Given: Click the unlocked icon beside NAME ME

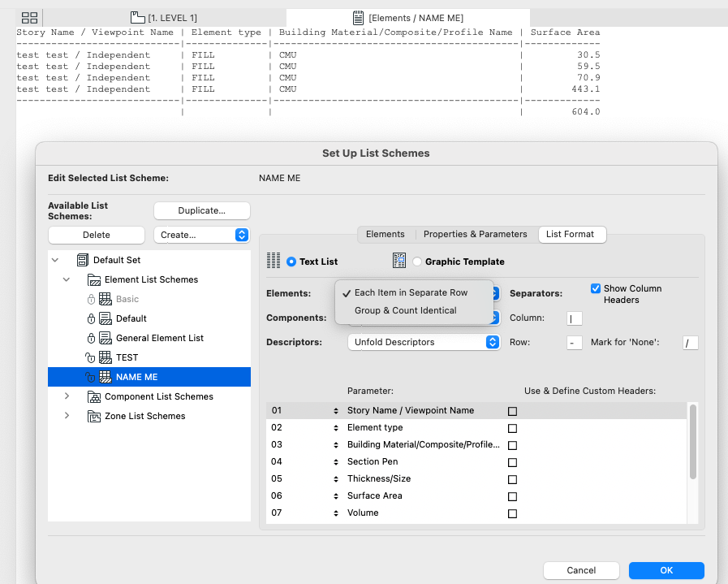Looking at the screenshot, I should pos(90,377).
